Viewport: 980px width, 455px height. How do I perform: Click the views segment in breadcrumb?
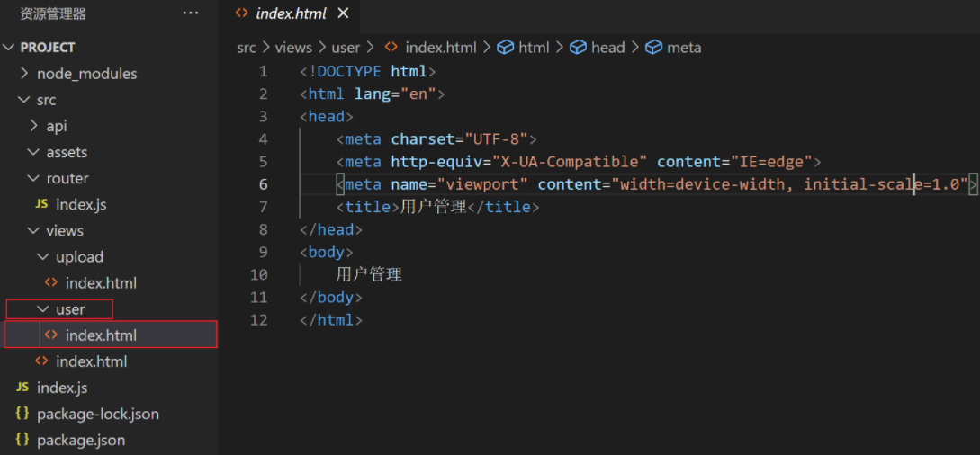pos(293,48)
